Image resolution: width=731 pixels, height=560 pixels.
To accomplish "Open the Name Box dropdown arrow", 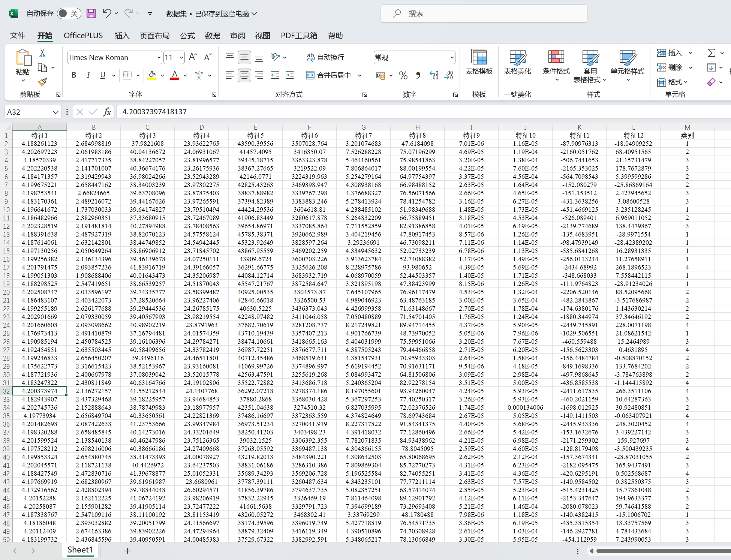I will point(55,112).
